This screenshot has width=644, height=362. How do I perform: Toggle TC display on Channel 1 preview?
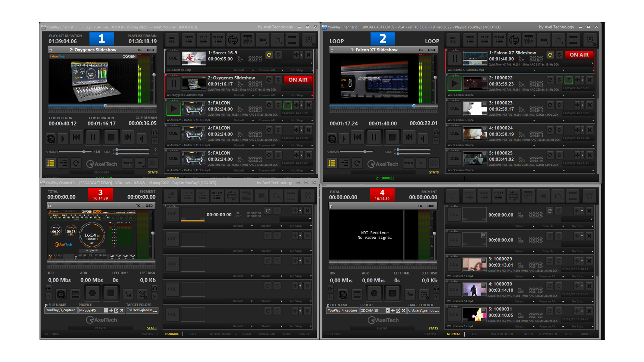click(139, 50)
